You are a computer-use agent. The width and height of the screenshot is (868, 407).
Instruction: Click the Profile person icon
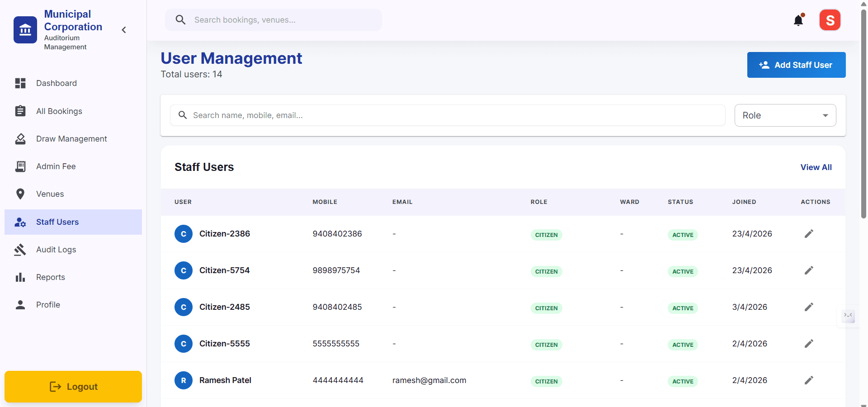20,305
